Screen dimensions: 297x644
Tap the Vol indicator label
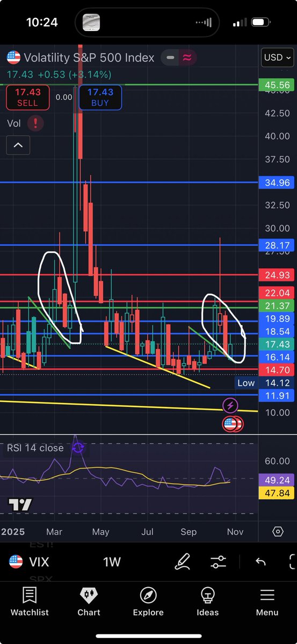click(x=14, y=123)
